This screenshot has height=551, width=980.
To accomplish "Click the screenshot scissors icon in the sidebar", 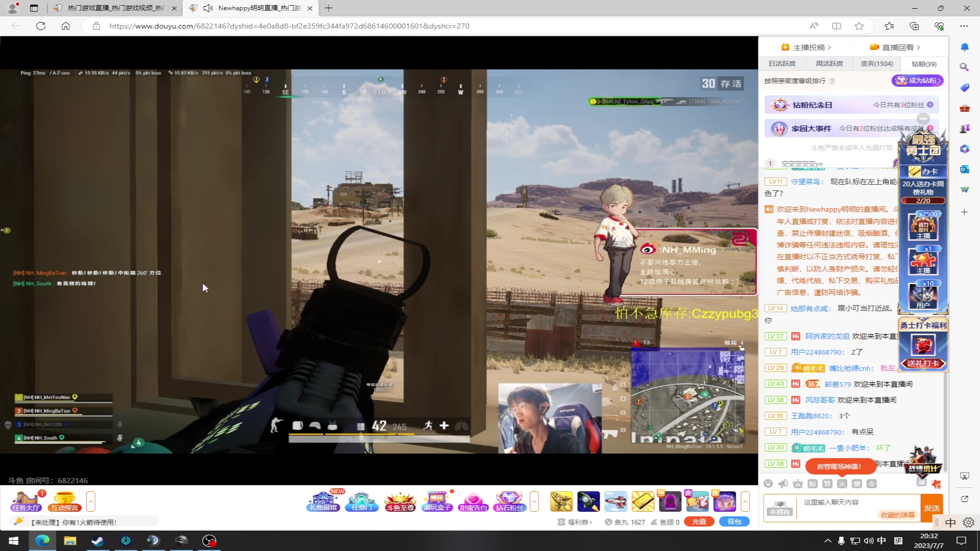I will [x=964, y=476].
